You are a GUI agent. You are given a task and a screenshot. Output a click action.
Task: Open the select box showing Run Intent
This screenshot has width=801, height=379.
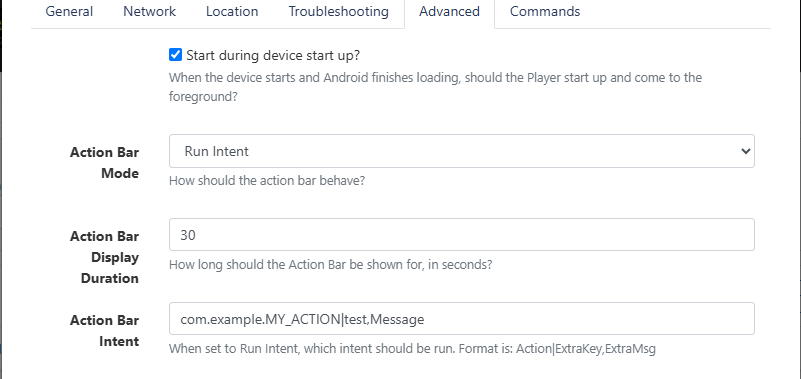[x=461, y=151]
